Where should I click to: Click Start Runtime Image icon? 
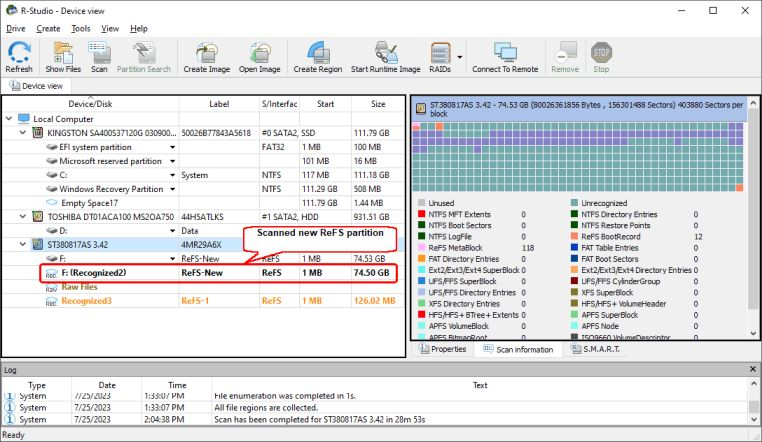click(x=385, y=57)
